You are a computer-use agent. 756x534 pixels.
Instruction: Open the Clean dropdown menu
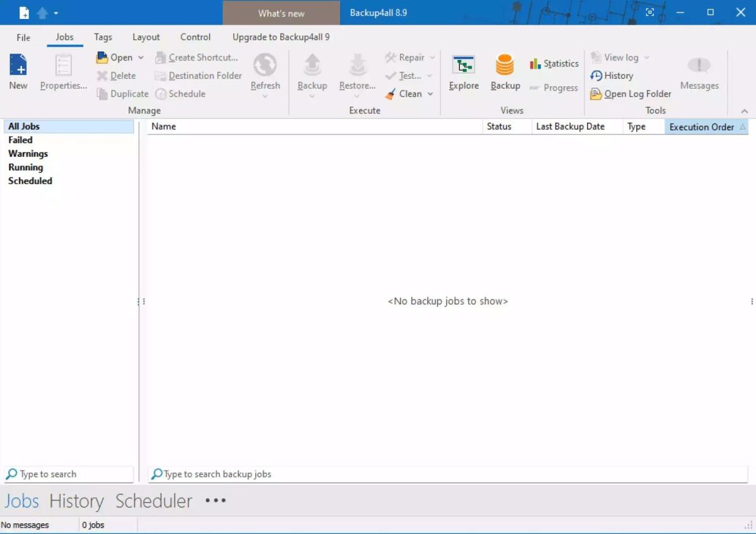tap(430, 94)
